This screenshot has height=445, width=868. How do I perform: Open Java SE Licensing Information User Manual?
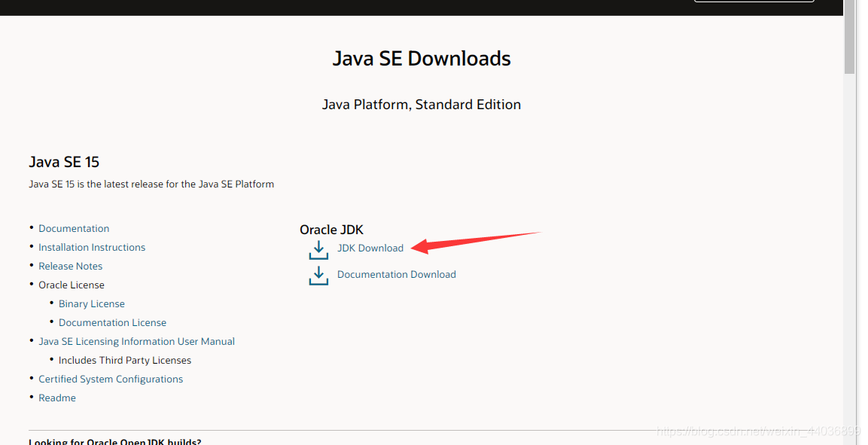(137, 342)
